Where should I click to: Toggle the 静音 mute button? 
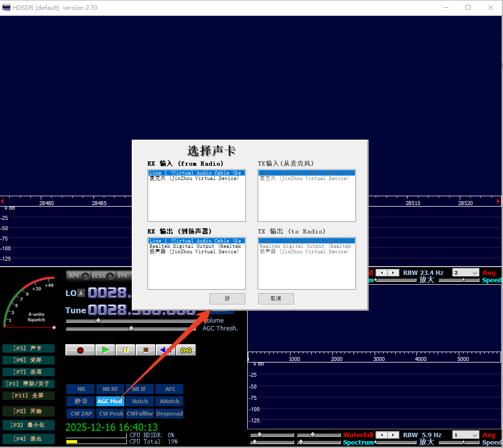click(x=81, y=401)
